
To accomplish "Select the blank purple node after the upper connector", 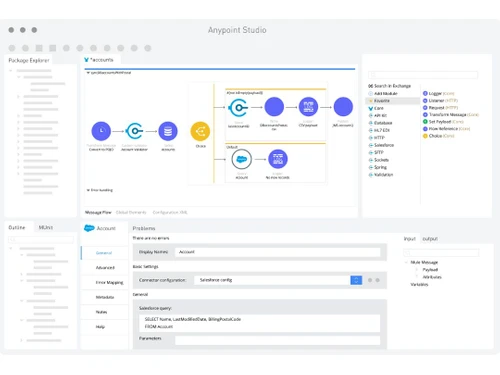I will pos(274,107).
